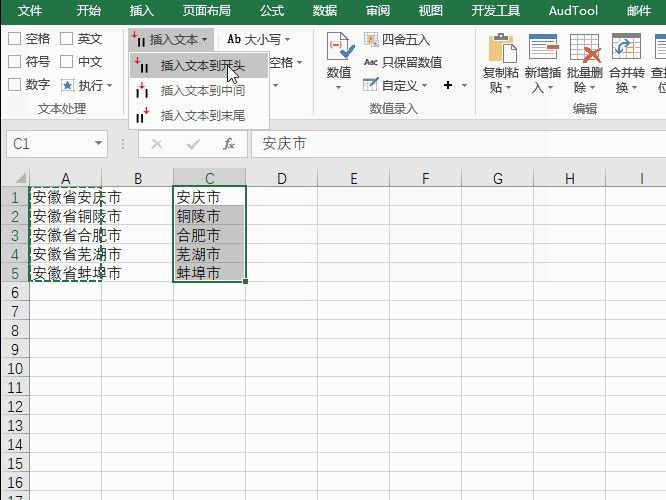The height and width of the screenshot is (500, 666).
Task: Click the 批量删除 icon
Action: point(585,48)
